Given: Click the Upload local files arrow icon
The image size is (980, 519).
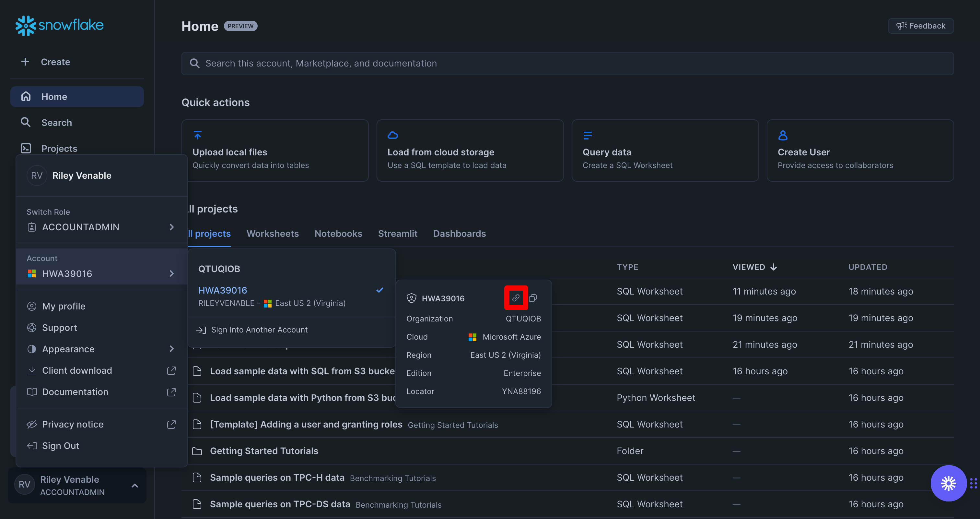Looking at the screenshot, I should point(197,135).
